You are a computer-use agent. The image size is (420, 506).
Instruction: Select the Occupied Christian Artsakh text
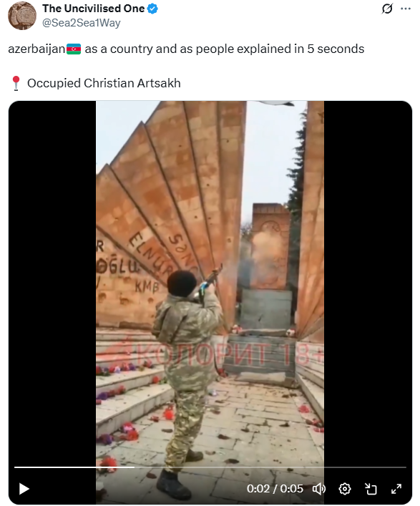click(x=104, y=83)
